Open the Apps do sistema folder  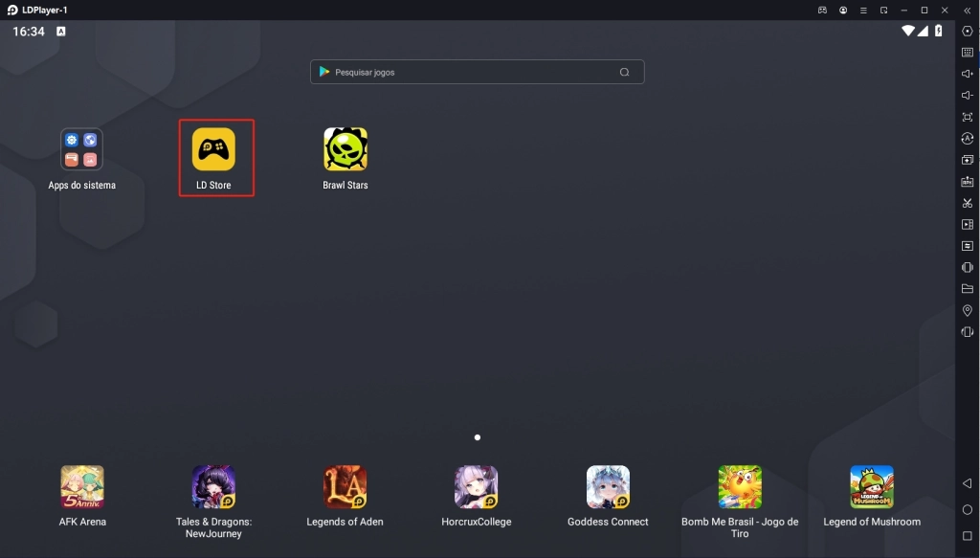pyautogui.click(x=81, y=150)
